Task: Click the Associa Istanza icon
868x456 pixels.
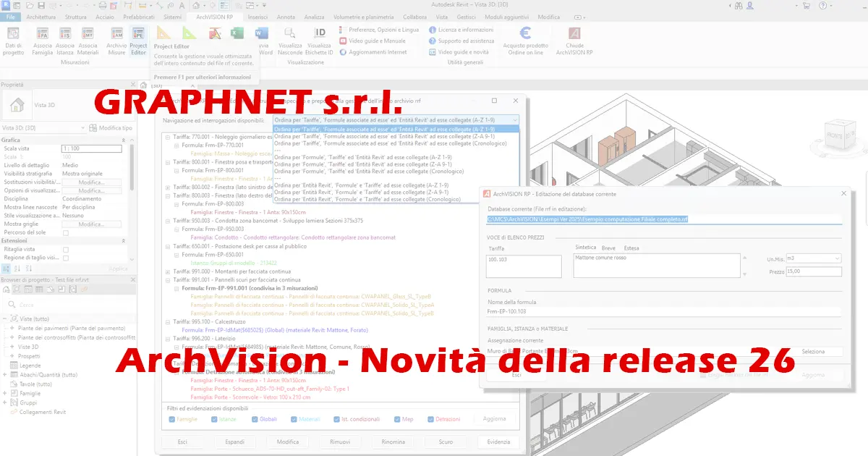Action: point(65,33)
